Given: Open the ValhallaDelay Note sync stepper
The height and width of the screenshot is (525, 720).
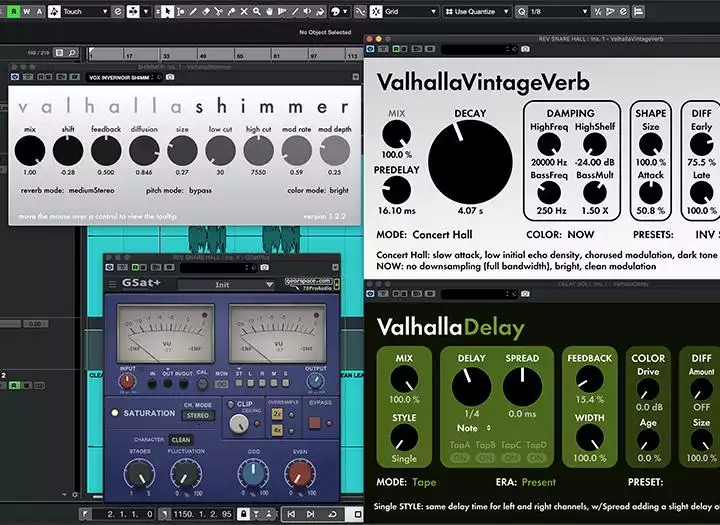Looking at the screenshot, I should [489, 428].
